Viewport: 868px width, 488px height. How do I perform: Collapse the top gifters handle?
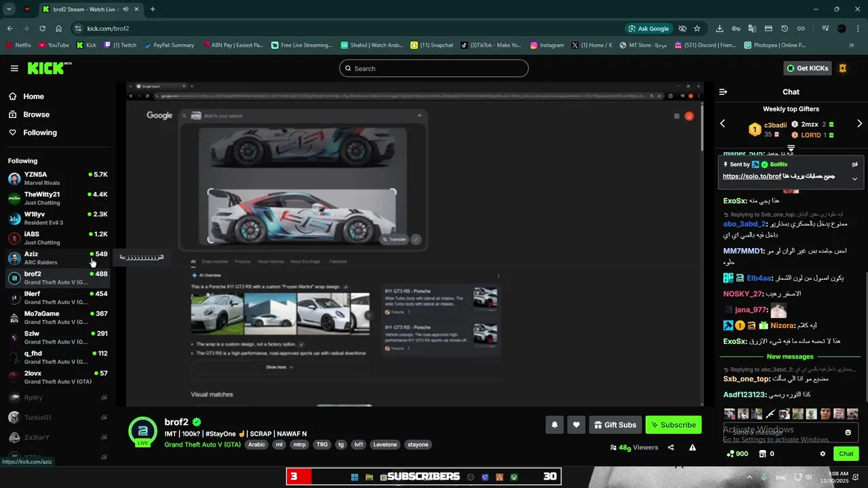click(x=791, y=148)
